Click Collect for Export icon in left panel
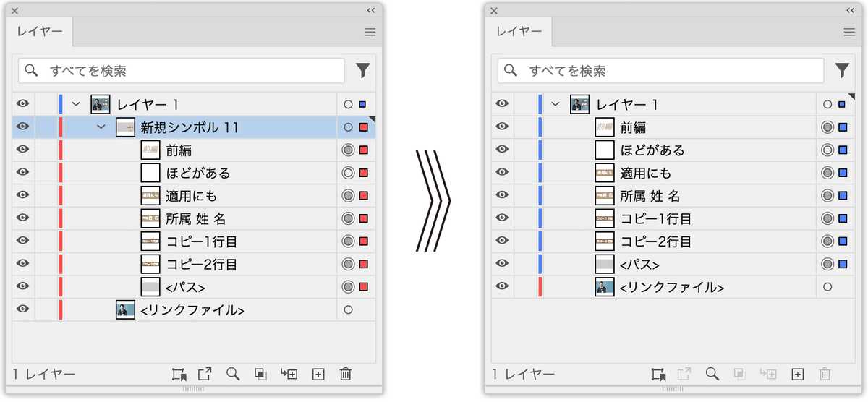Image resolution: width=868 pixels, height=402 pixels. [179, 374]
